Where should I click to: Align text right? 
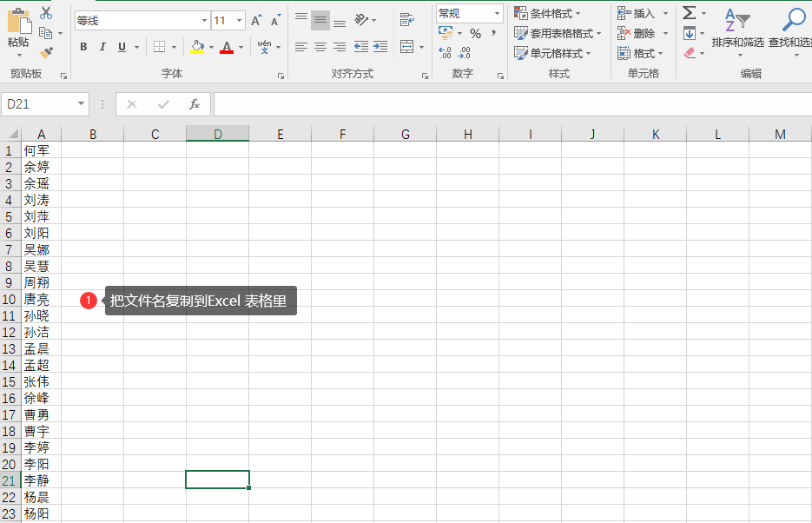coord(340,47)
